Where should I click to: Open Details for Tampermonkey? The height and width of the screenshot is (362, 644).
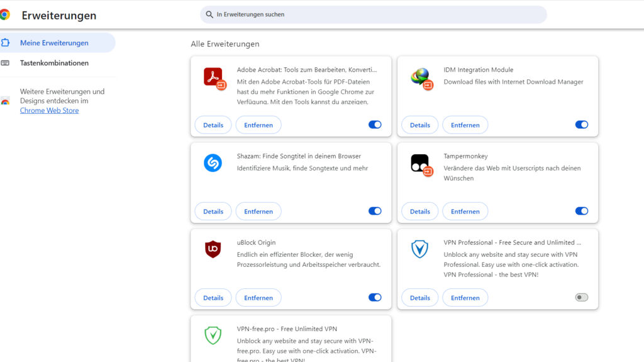pyautogui.click(x=419, y=212)
